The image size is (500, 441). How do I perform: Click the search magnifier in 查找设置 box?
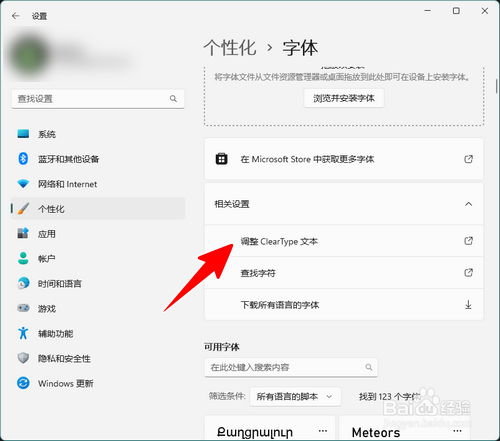[x=173, y=99]
